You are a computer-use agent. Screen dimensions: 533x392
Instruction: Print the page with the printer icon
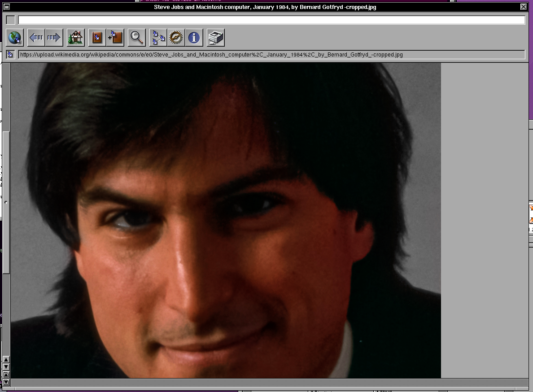tap(215, 38)
